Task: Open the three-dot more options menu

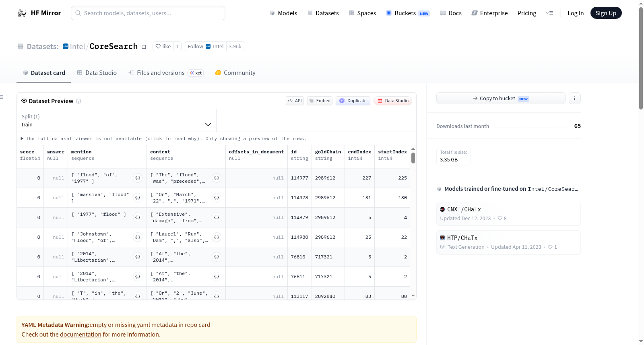Action: (574, 98)
